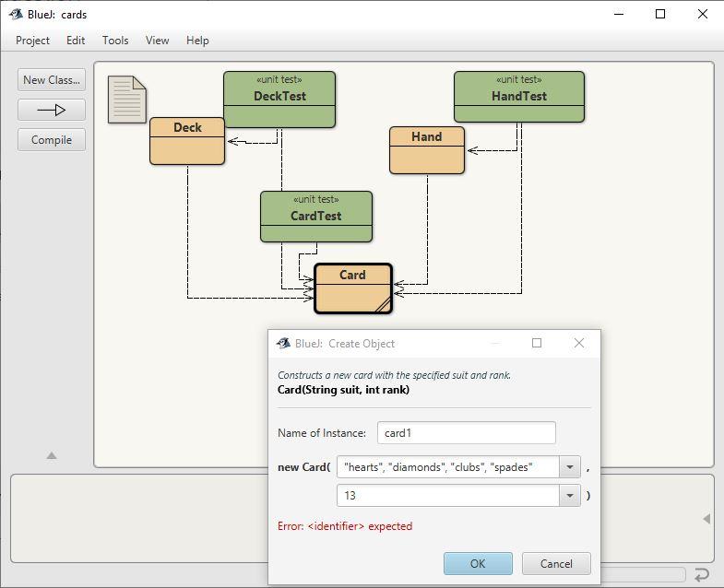Viewport: 724px width, 588px height.
Task: Click the Name of Instance field
Action: tap(467, 433)
